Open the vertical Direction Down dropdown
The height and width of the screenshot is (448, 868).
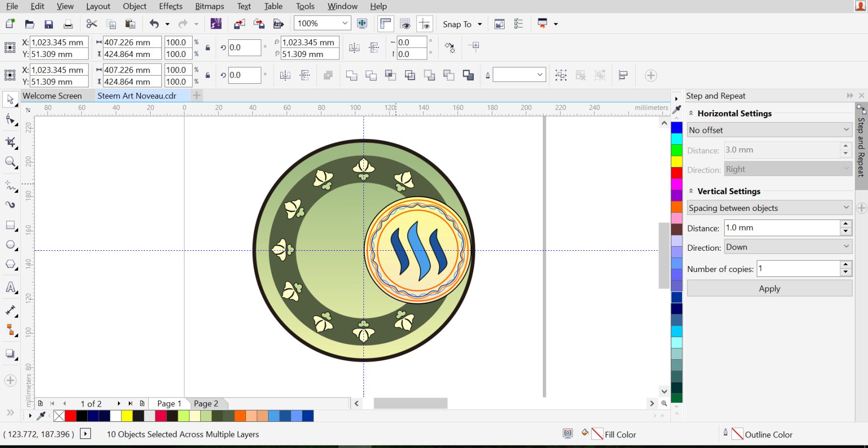(x=788, y=247)
